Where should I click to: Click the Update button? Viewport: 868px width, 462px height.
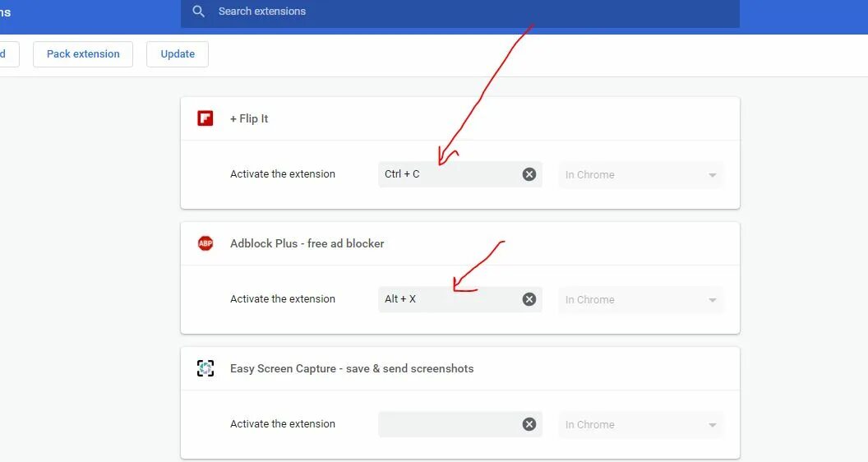click(x=178, y=54)
